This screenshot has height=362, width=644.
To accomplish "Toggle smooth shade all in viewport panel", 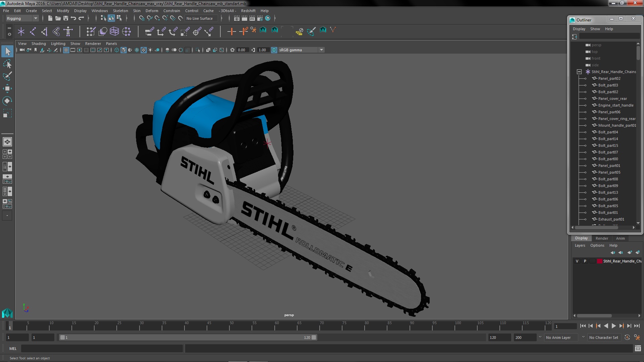I will (123, 50).
